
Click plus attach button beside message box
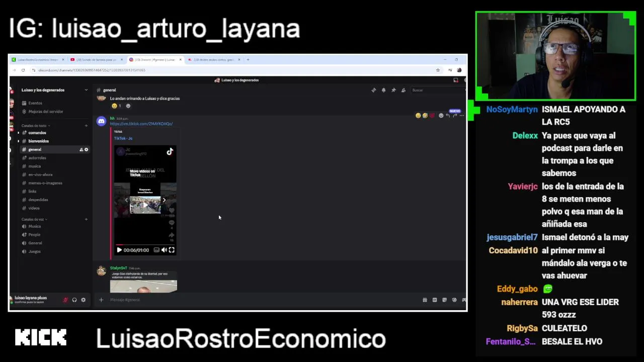pos(101,300)
